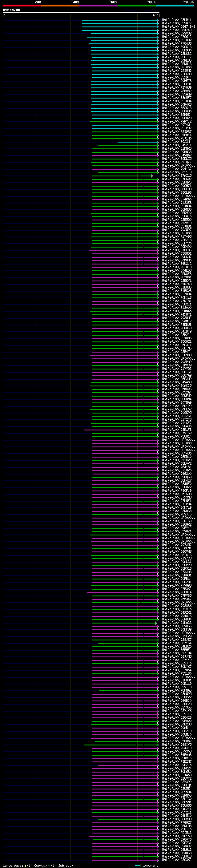
Task: Click the orange ~40% identity legend segment
Action: (60, 6)
